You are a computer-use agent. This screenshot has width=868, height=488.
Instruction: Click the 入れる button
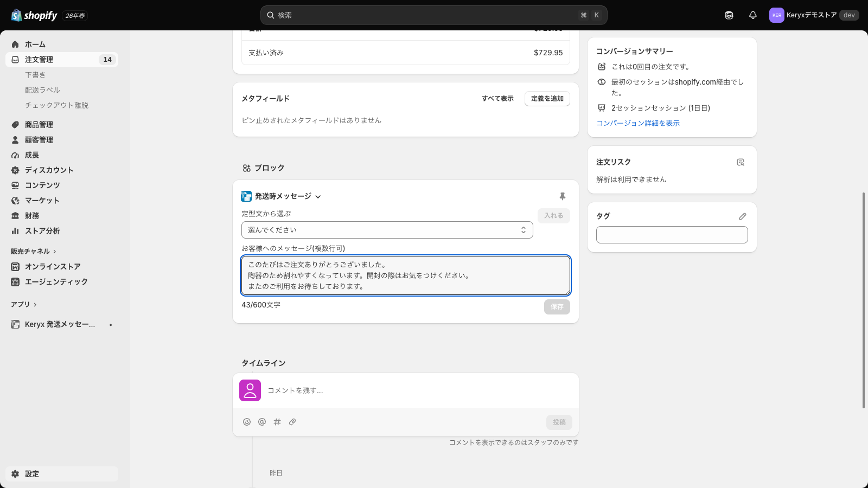click(x=554, y=215)
